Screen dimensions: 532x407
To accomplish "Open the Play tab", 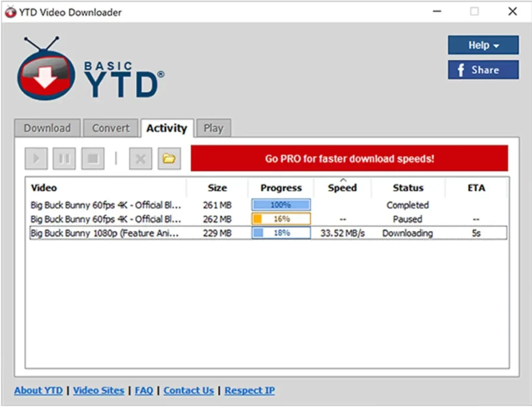I will pyautogui.click(x=214, y=127).
